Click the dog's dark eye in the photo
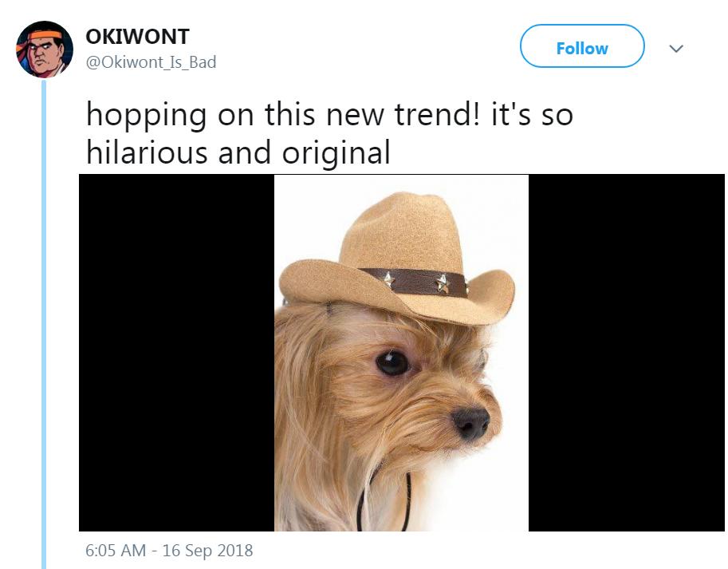This screenshot has width=728, height=569. (392, 363)
